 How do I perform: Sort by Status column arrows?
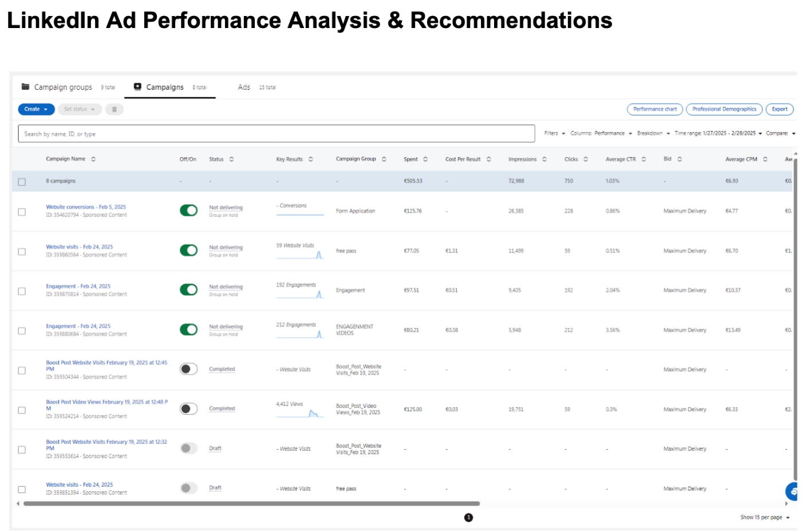point(231,159)
